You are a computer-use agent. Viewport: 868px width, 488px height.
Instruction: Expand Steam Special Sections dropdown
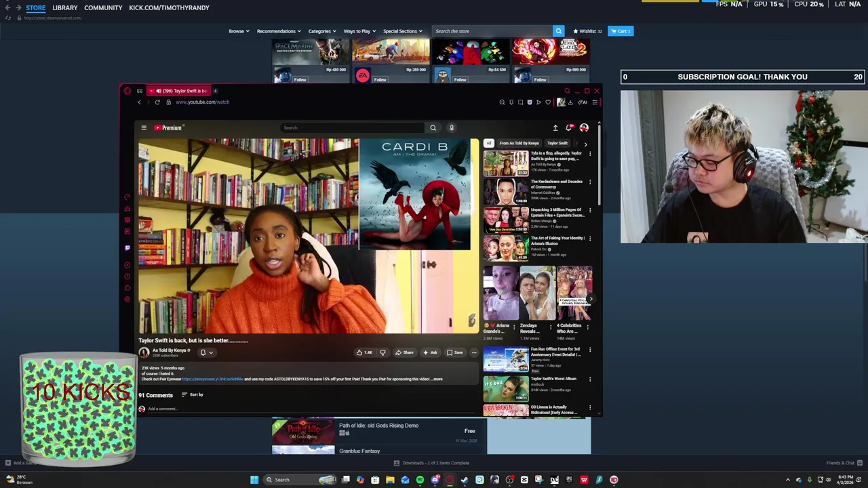[403, 31]
